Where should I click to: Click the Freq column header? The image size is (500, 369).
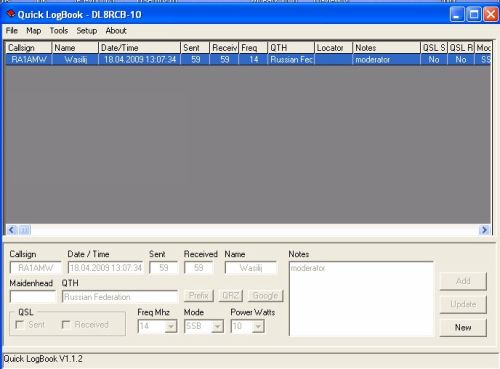pos(253,48)
